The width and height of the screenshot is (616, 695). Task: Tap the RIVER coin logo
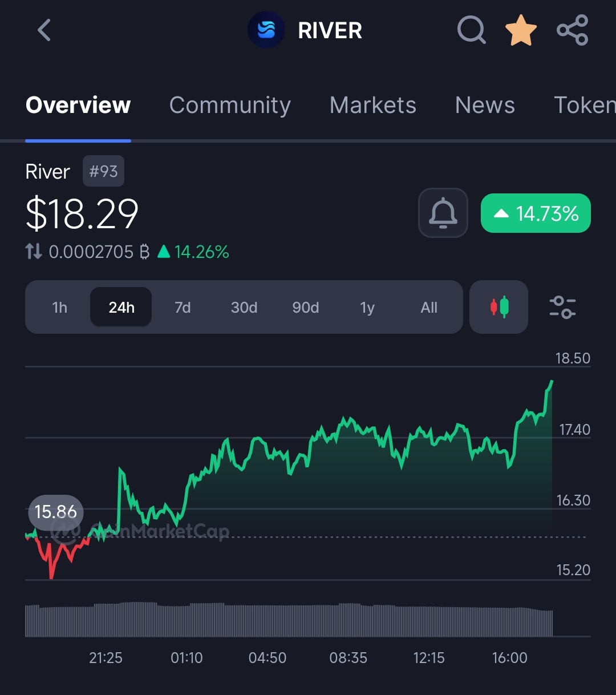tap(266, 30)
